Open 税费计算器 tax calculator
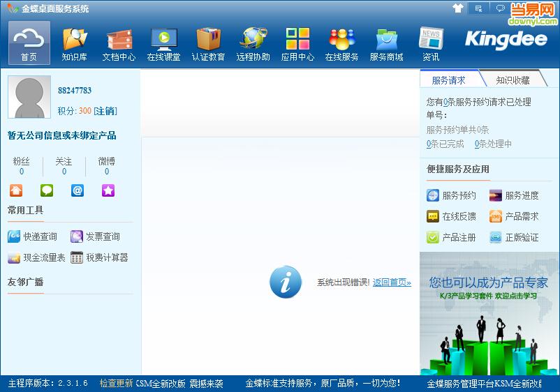This screenshot has width=560, height=392. tap(99, 257)
